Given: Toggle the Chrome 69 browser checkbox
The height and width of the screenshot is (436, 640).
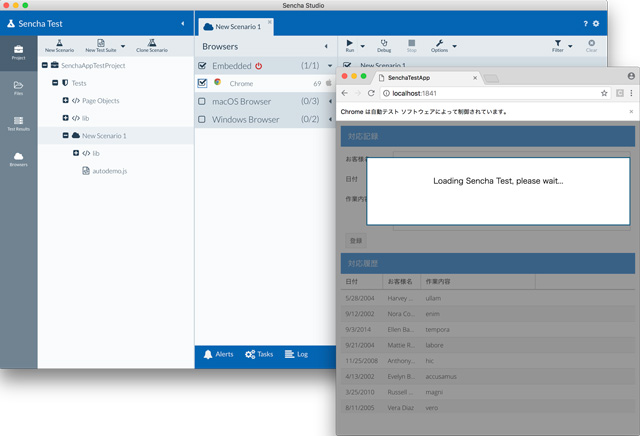Looking at the screenshot, I should pos(202,83).
